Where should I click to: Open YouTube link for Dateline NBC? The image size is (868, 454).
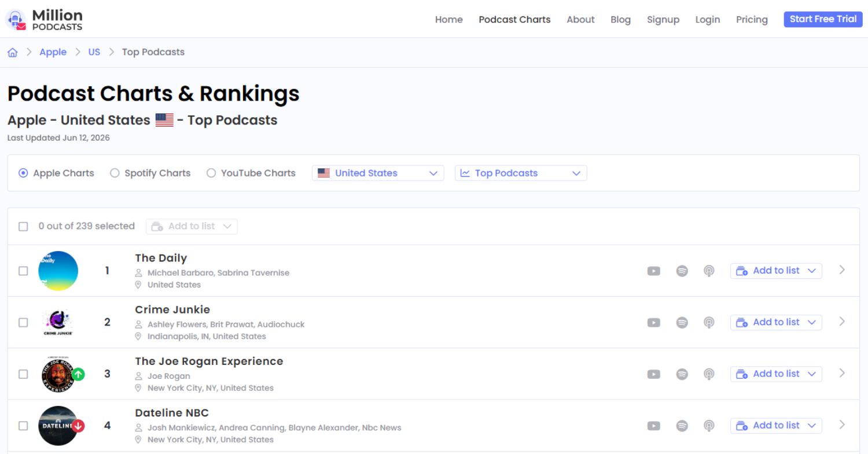tap(654, 426)
